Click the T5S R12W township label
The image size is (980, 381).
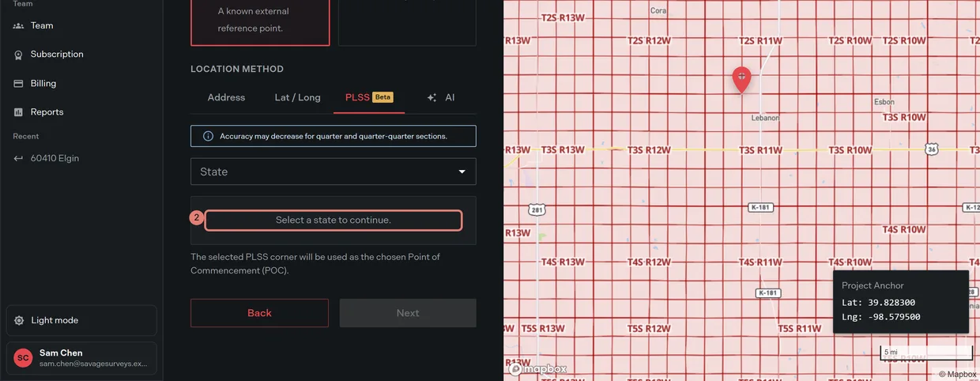(650, 328)
